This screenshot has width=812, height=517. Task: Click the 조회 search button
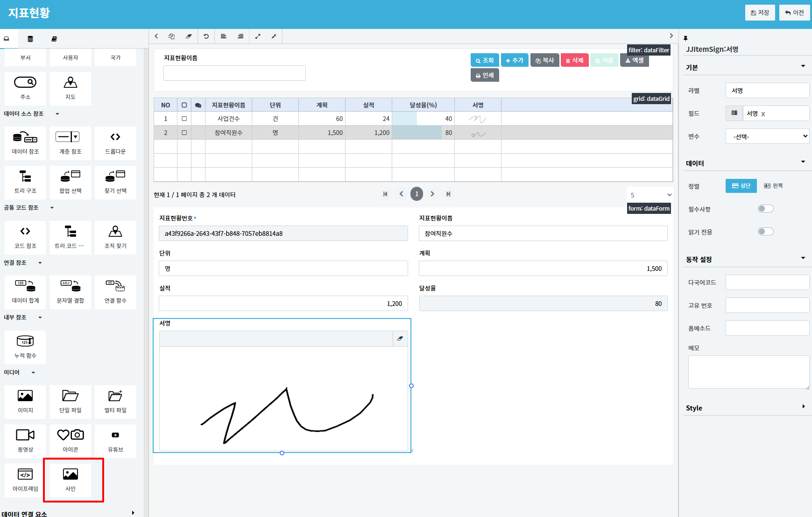pos(484,60)
